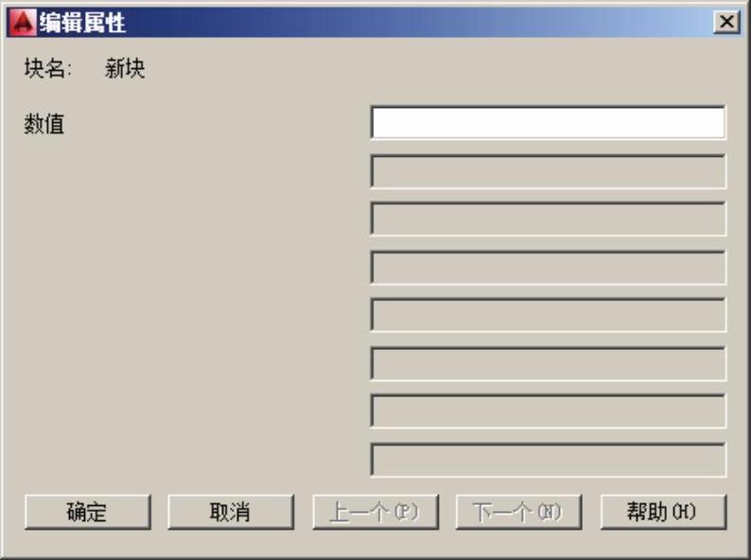751x560 pixels.
Task: Click the 数值 attribute label
Action: click(x=44, y=124)
